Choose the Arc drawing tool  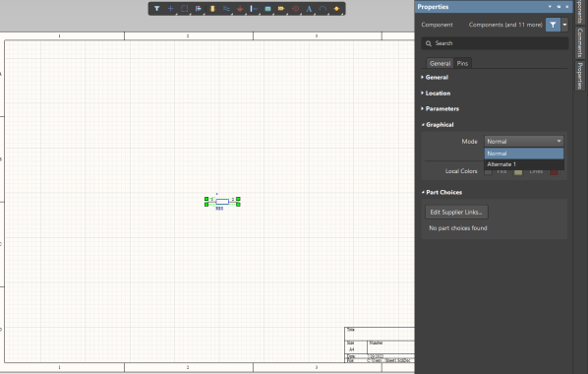[323, 9]
